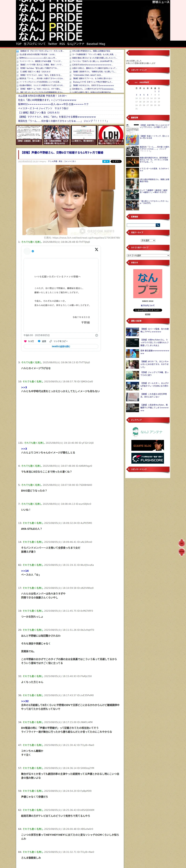Like the embedded tweet via heart icon

click(25, 341)
